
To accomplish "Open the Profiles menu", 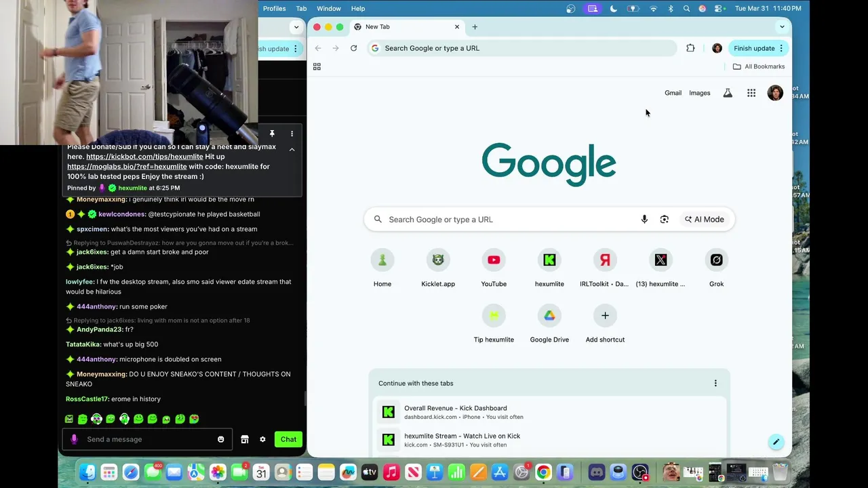I will [274, 9].
